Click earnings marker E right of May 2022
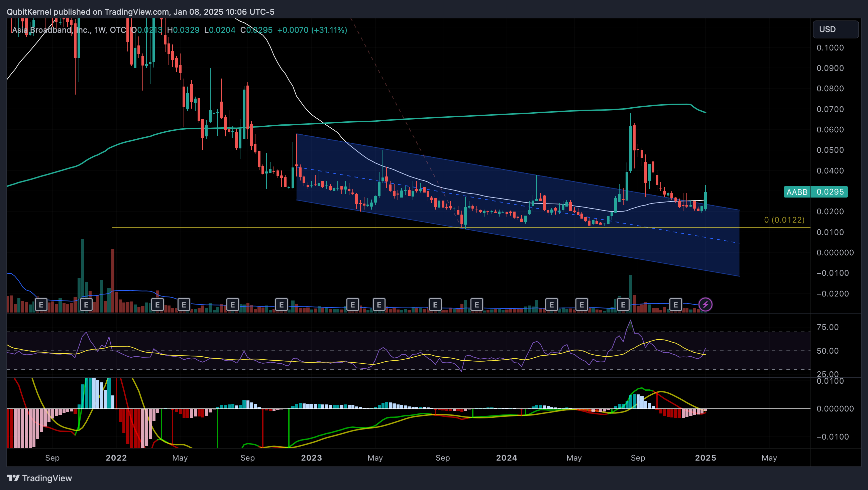 tap(184, 305)
